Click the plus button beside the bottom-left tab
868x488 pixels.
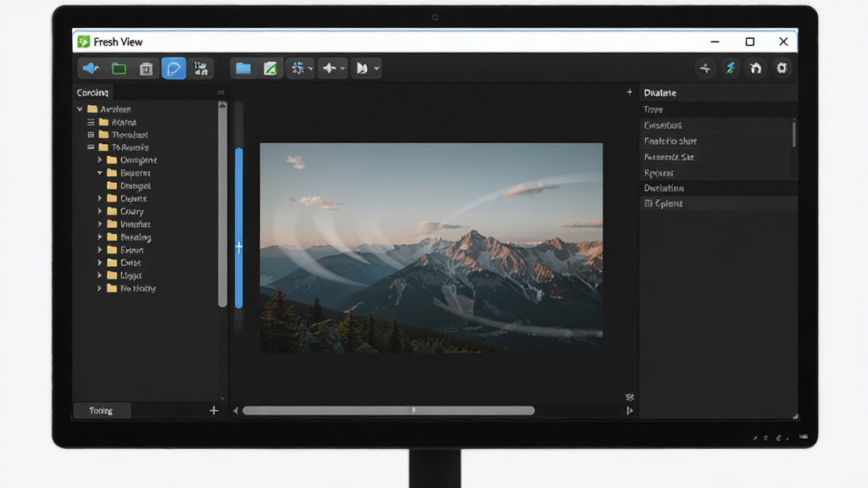[214, 411]
